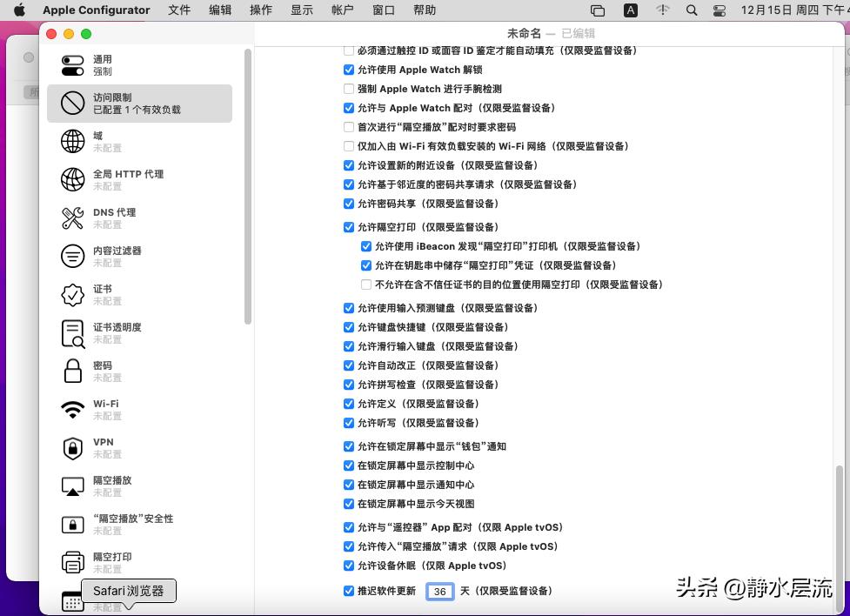Select the 通用 sidebar icon
Screen dimensions: 850x616
click(74, 63)
